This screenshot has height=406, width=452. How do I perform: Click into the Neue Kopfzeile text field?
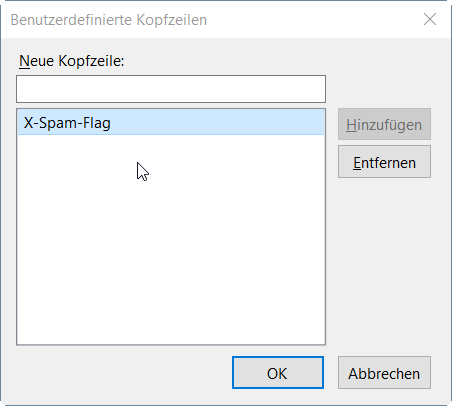point(171,89)
